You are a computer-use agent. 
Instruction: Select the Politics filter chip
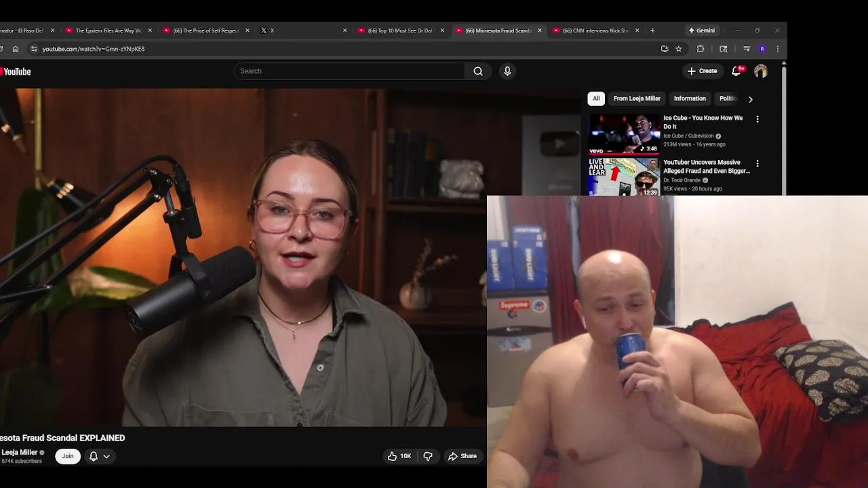(728, 98)
